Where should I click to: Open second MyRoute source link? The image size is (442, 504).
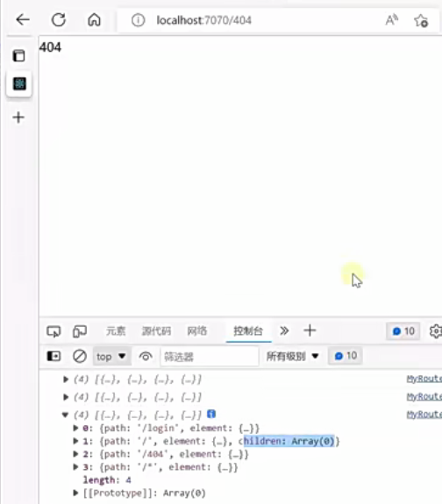424,397
